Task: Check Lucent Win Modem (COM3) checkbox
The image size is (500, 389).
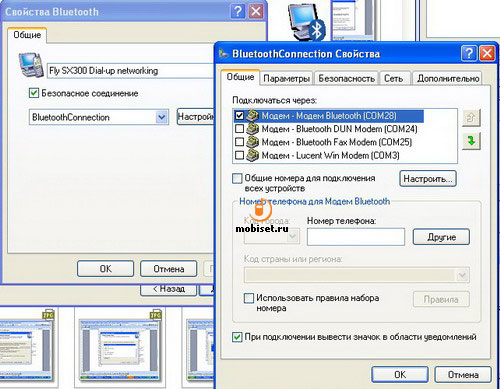Action: pos(239,155)
